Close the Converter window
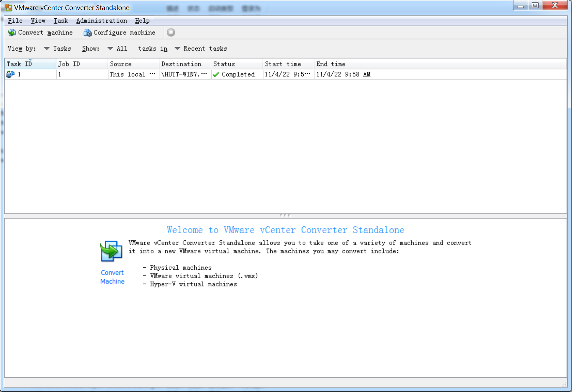Screen dimensions: 572x392 click(554, 6)
